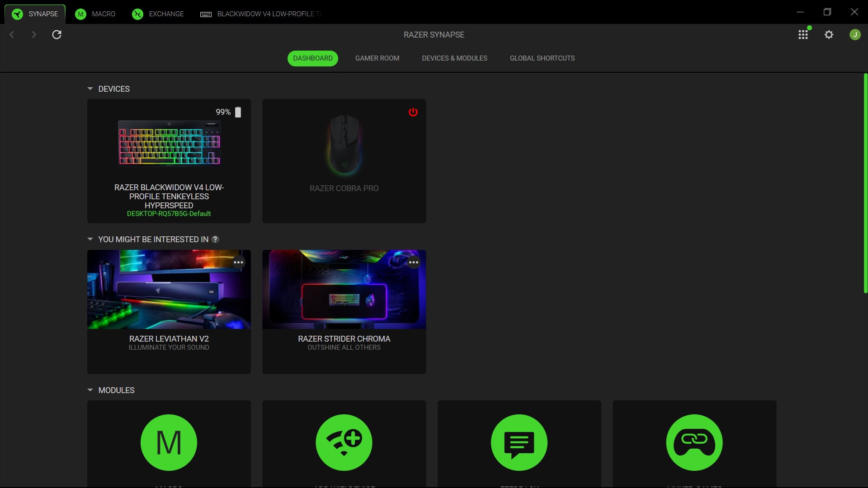Open Global Shortcuts
Viewport: 868px width, 488px height.
coord(542,58)
